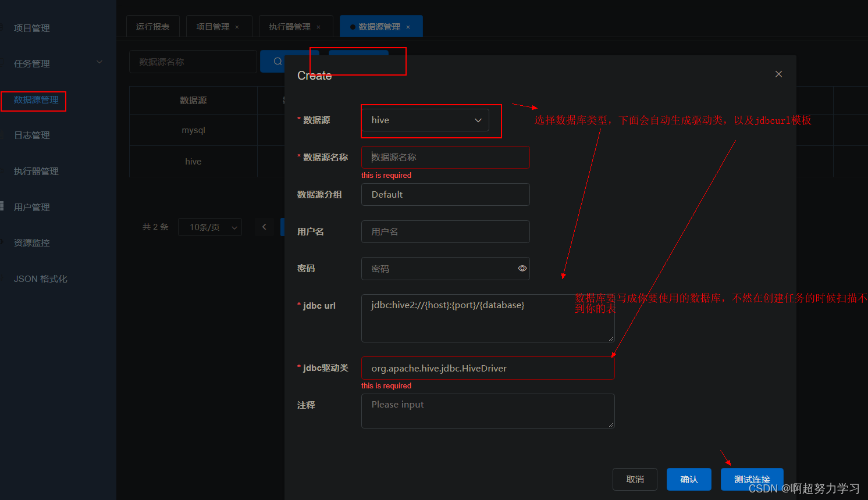Open the 10条/页 page size dropdown
This screenshot has width=868, height=500.
(210, 227)
